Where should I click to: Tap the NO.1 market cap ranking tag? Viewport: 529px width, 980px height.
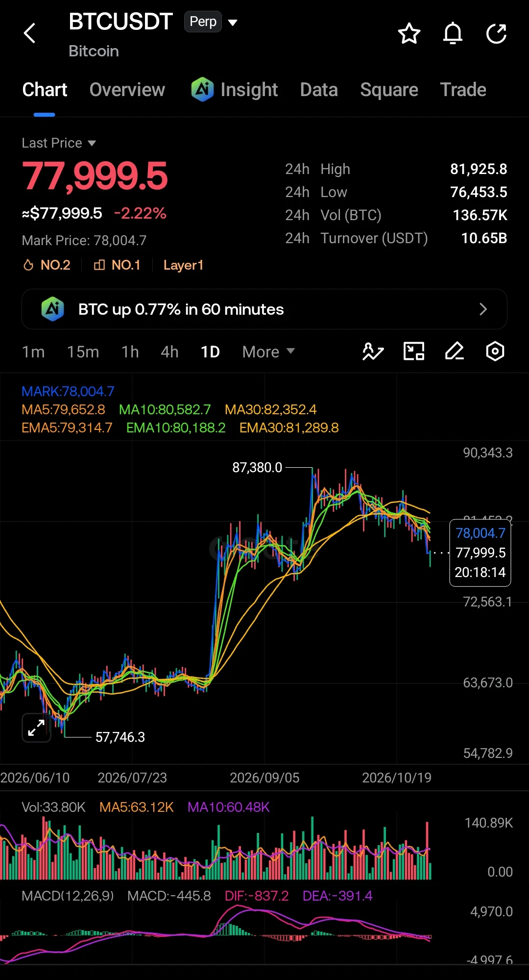click(x=117, y=265)
